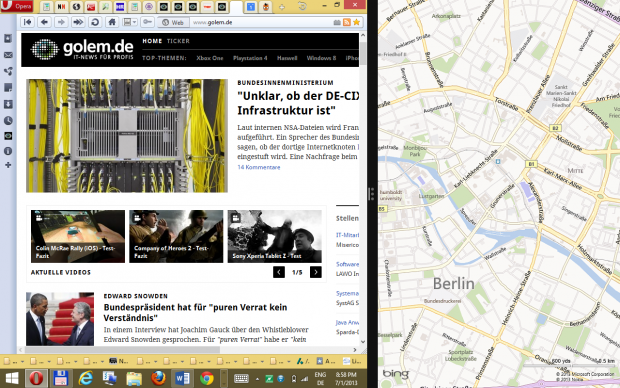
Task: Open the Windows Start button
Action: [12, 379]
